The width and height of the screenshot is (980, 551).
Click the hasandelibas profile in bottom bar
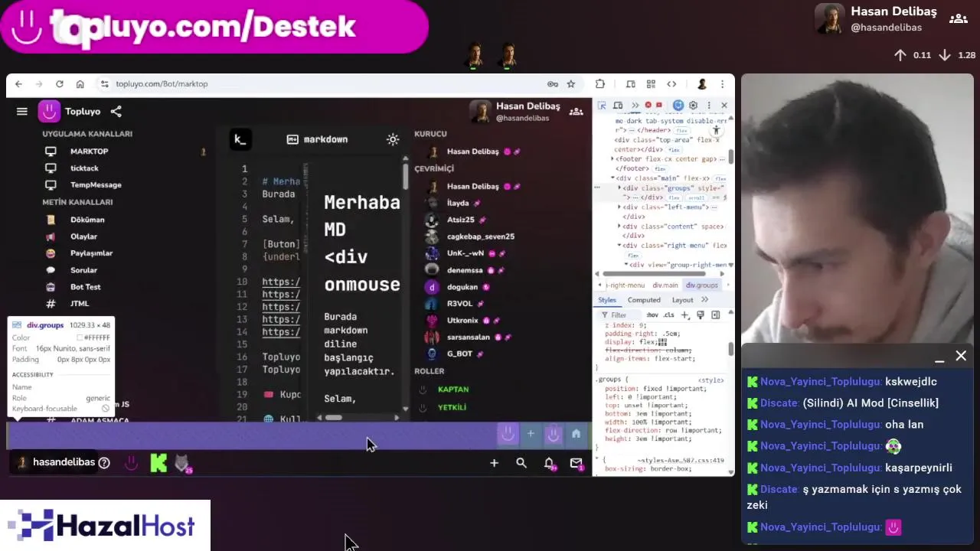tap(56, 462)
